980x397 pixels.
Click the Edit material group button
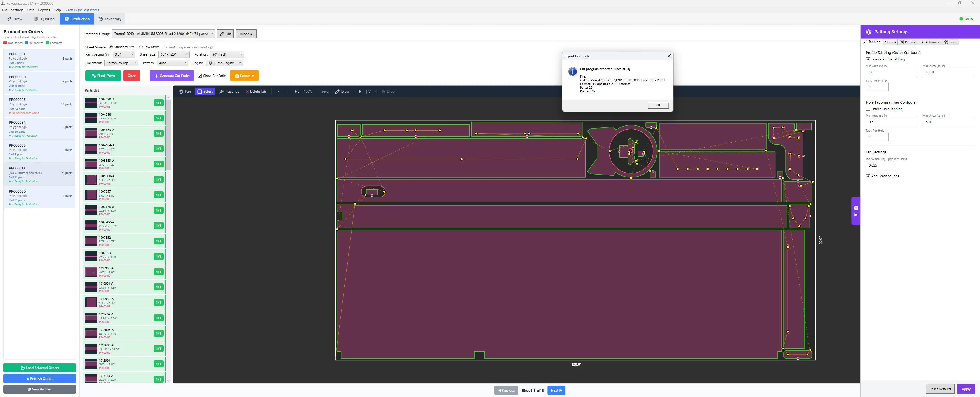pos(225,34)
